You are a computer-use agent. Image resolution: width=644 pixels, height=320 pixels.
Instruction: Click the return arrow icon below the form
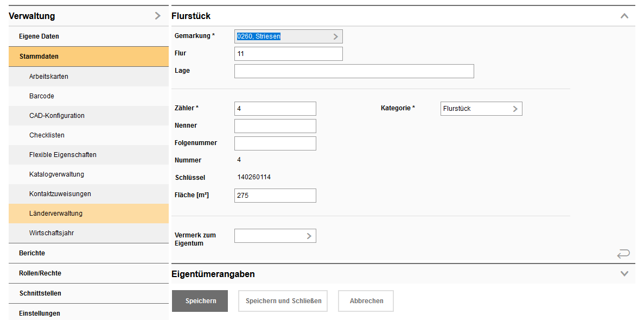[x=623, y=254]
